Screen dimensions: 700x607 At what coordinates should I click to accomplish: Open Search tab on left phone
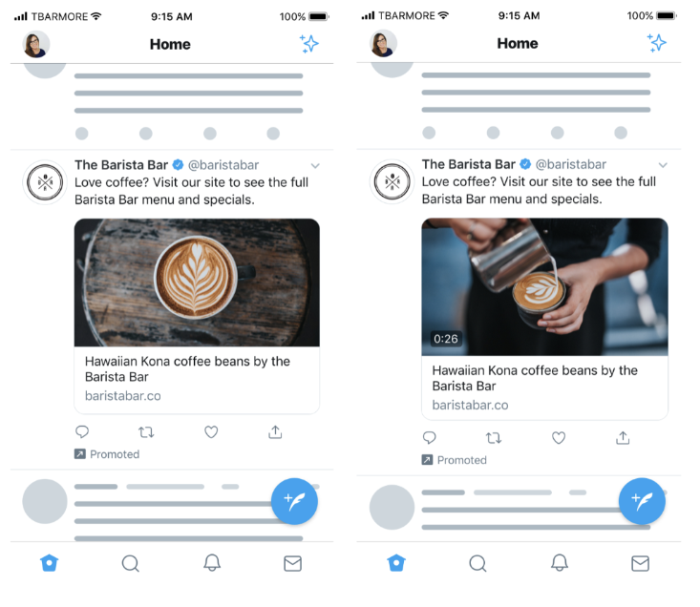131,563
